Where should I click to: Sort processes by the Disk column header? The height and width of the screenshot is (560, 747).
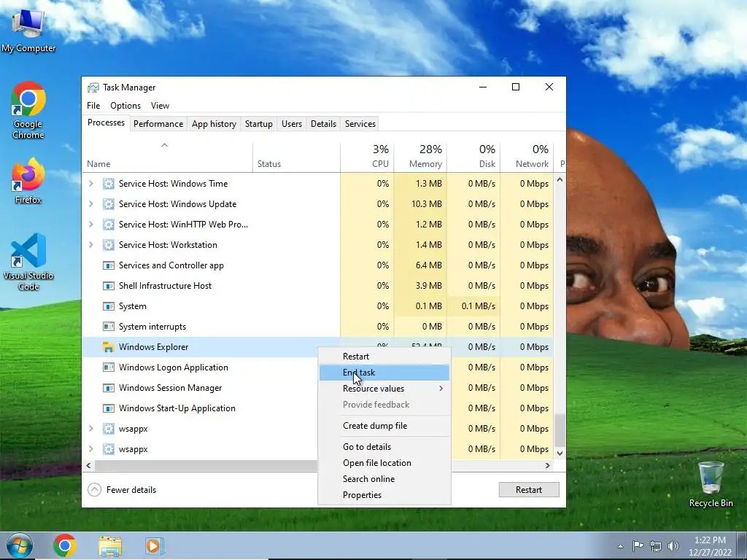pyautogui.click(x=474, y=157)
